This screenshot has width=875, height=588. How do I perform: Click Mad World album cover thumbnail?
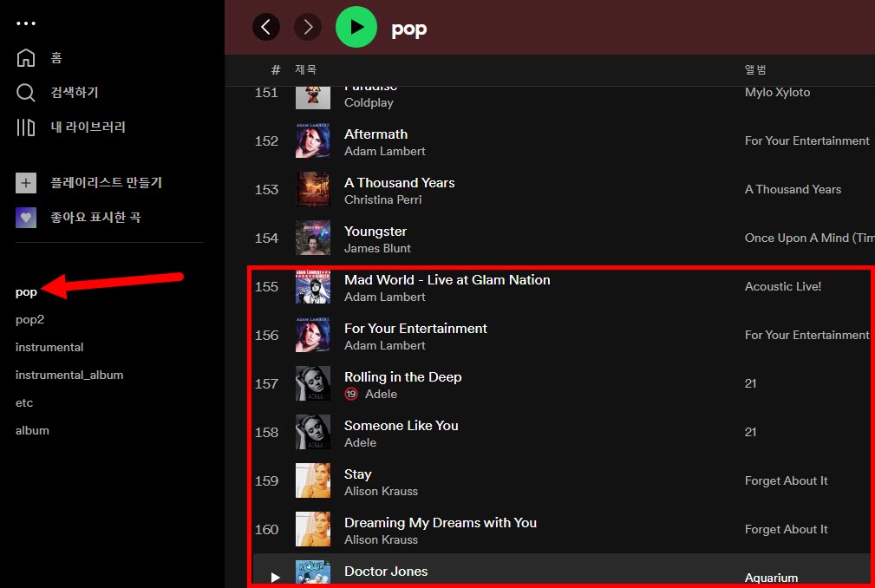(x=312, y=287)
